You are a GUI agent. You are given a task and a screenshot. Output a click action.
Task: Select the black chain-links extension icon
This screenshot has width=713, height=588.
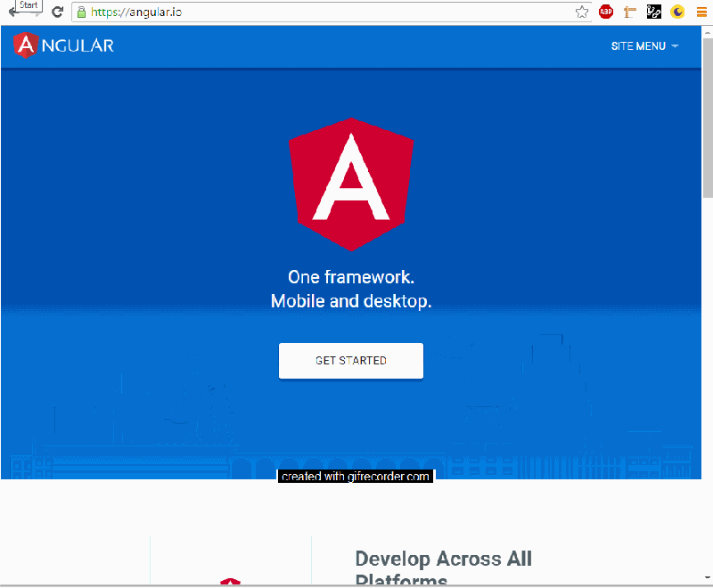(653, 12)
